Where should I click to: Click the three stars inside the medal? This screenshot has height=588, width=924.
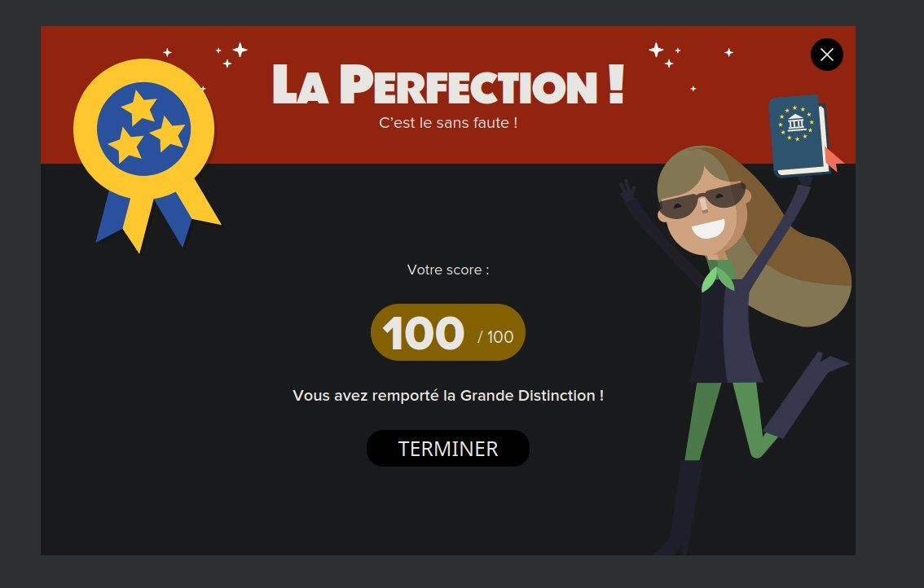pyautogui.click(x=146, y=127)
